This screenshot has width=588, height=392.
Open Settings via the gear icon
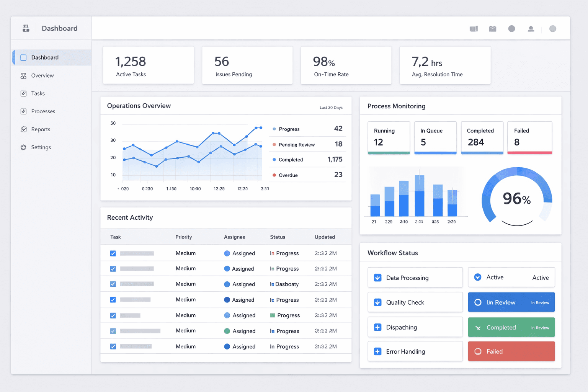coord(23,147)
